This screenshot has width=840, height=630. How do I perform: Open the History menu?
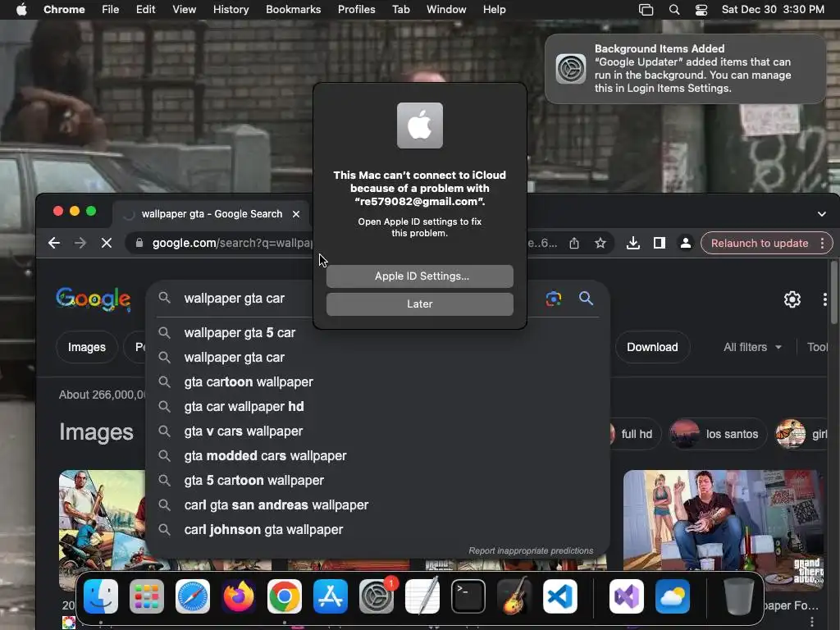coord(231,10)
